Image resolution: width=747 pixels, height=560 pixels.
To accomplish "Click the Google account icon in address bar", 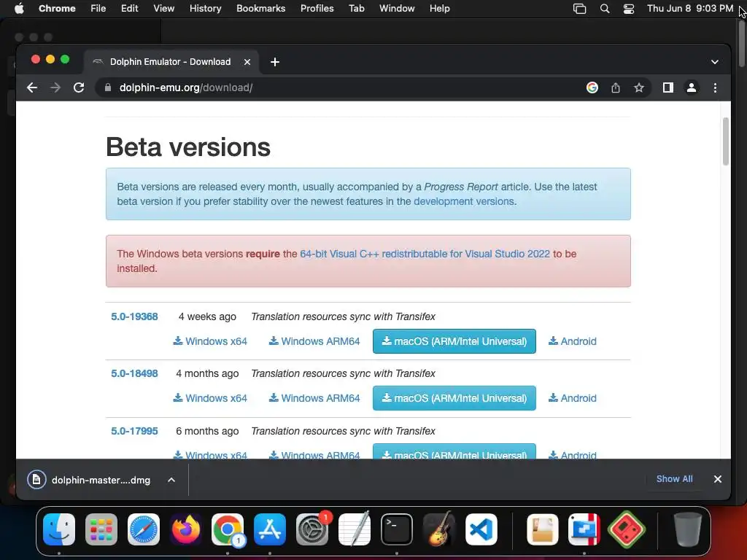I will [x=592, y=87].
